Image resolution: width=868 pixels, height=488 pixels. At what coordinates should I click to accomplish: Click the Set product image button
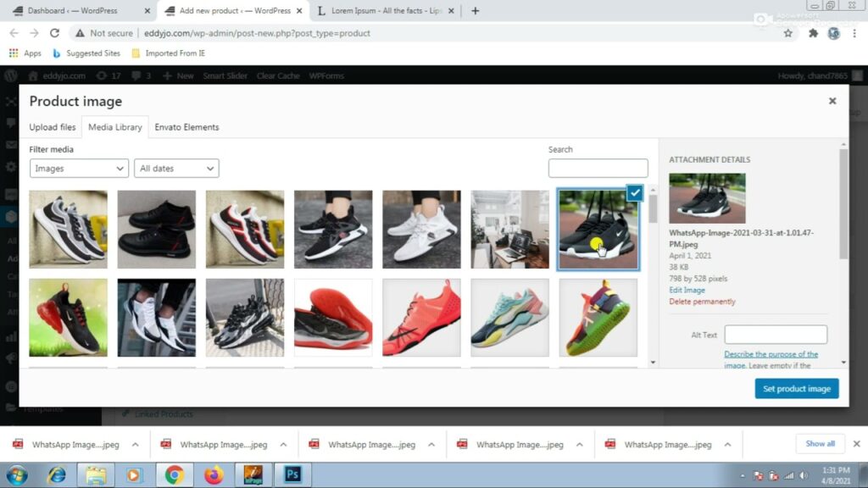[796, 389]
